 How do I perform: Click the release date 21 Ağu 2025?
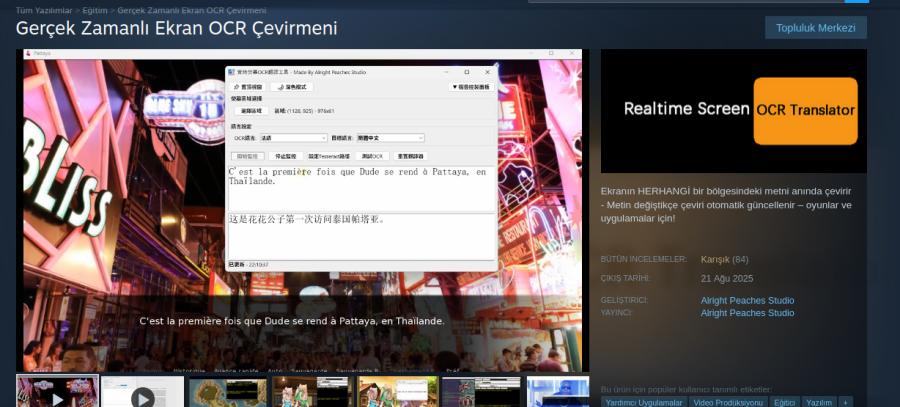(727, 278)
